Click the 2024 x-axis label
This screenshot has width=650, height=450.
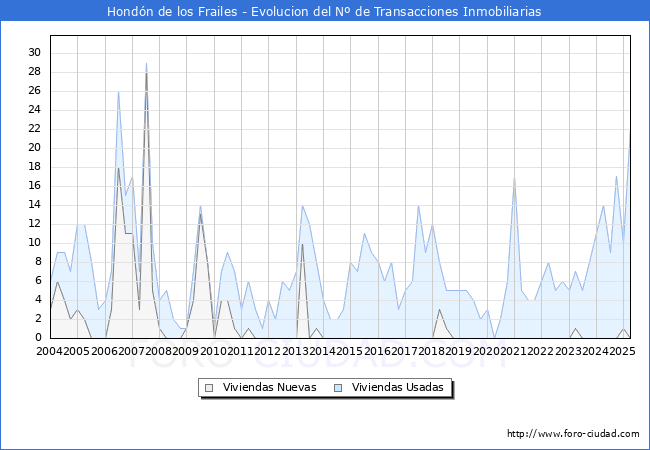coord(596,351)
